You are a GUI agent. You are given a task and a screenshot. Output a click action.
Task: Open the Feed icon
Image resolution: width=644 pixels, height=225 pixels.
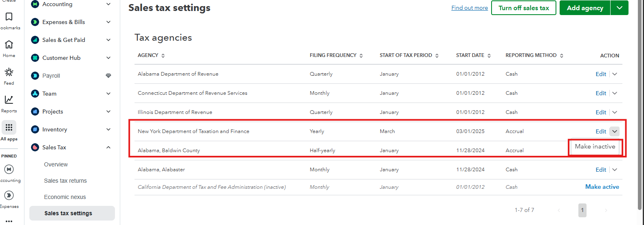(9, 72)
